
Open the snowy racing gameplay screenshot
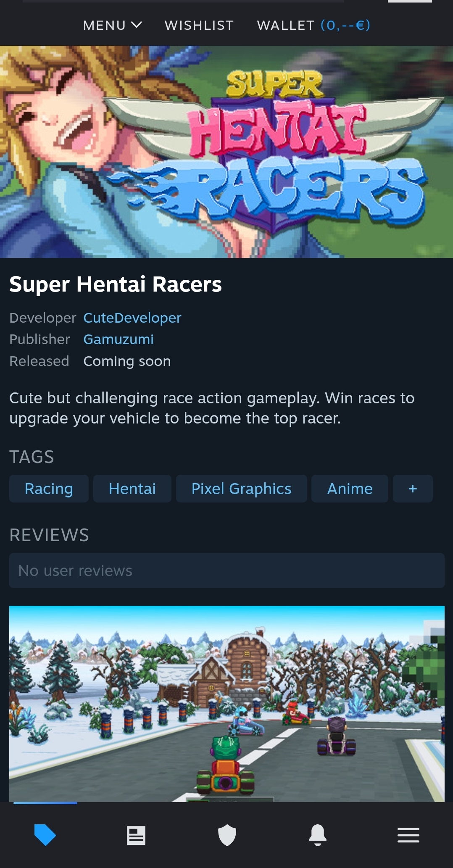point(227,704)
